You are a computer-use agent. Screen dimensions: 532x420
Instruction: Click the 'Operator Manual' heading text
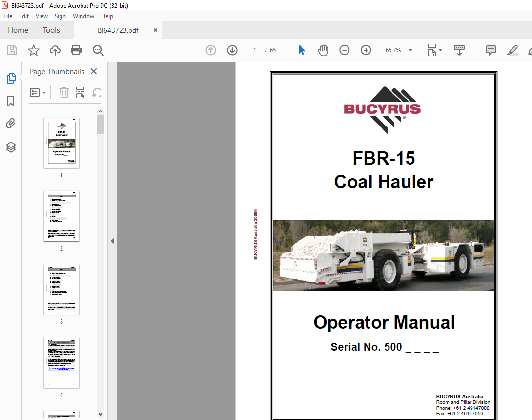pos(384,322)
